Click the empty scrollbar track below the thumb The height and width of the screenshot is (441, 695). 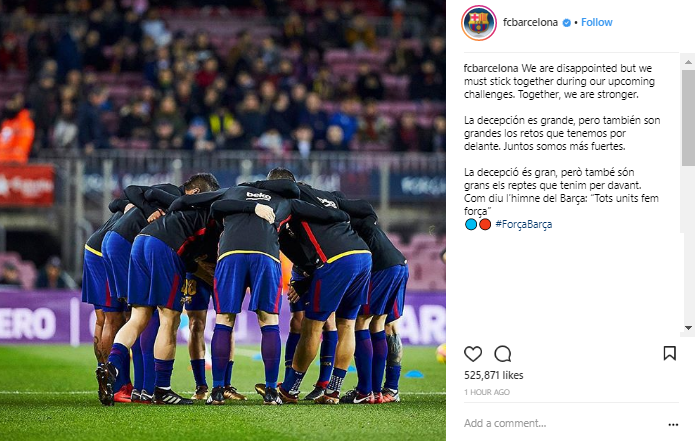pos(688,244)
